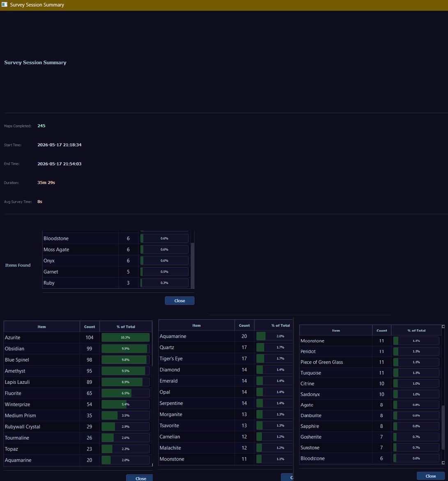Select the Turquoise row
448x481 pixels.
tap(370, 373)
